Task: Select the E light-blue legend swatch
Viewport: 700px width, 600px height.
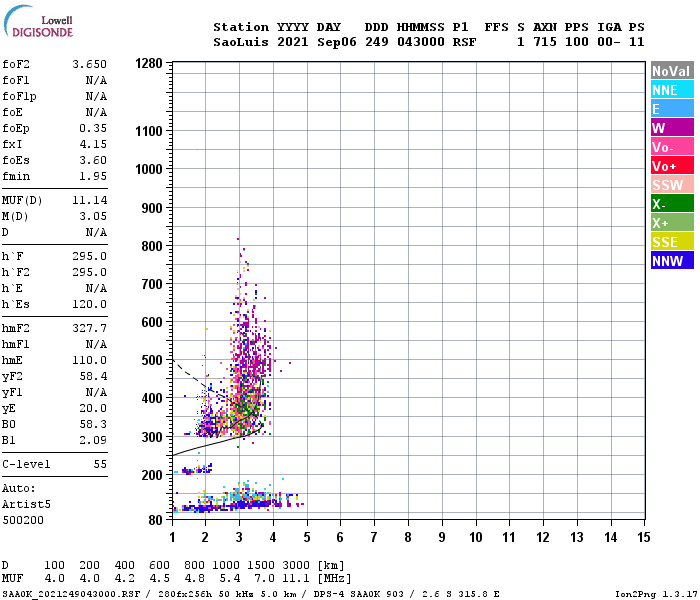Action: coord(672,108)
